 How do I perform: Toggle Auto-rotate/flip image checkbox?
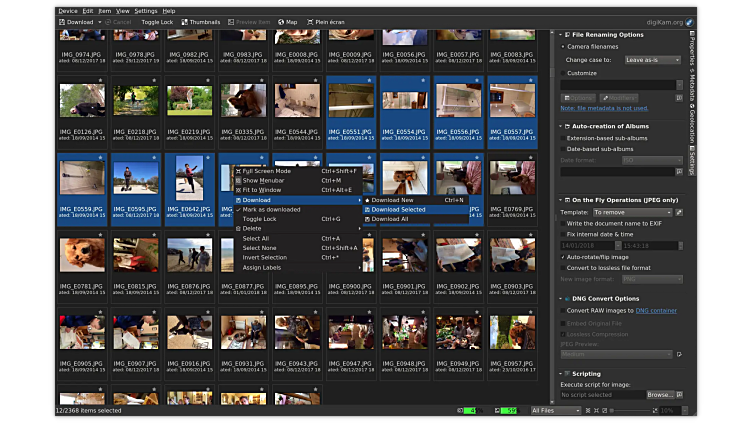click(x=563, y=257)
